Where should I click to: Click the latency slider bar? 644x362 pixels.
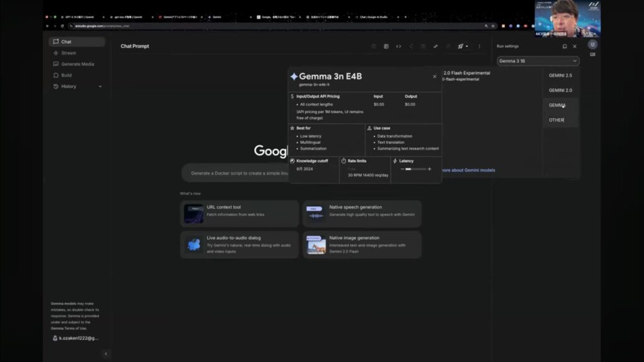click(416, 169)
